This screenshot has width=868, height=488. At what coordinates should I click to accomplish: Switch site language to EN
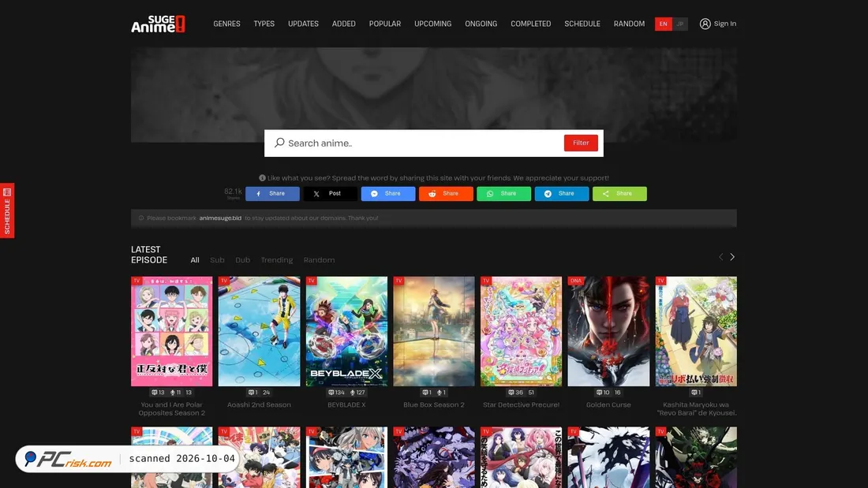(663, 24)
